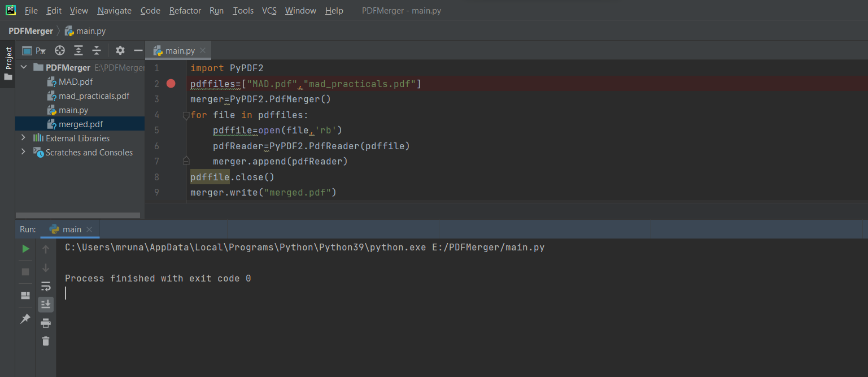The height and width of the screenshot is (377, 868).
Task: Click the merger.write("merged.pdf") line
Action: (263, 193)
